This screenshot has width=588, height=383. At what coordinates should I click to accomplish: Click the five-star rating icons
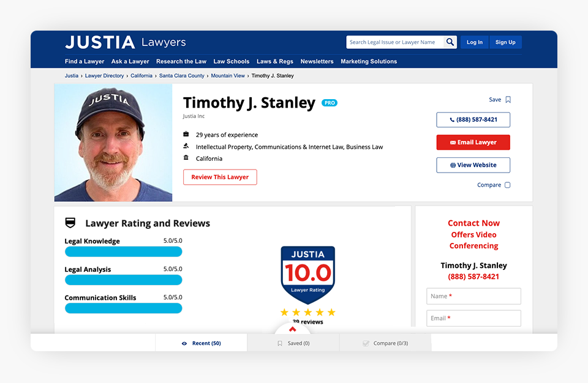click(307, 312)
